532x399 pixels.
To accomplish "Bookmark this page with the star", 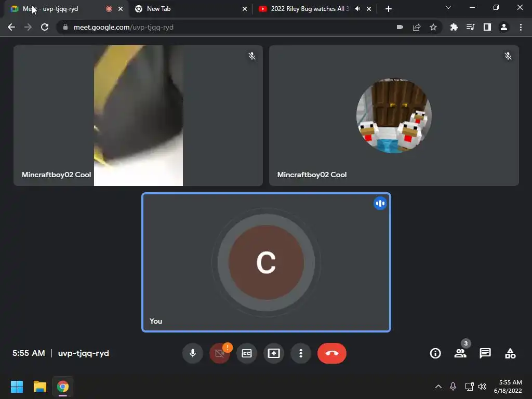I will pos(433,27).
